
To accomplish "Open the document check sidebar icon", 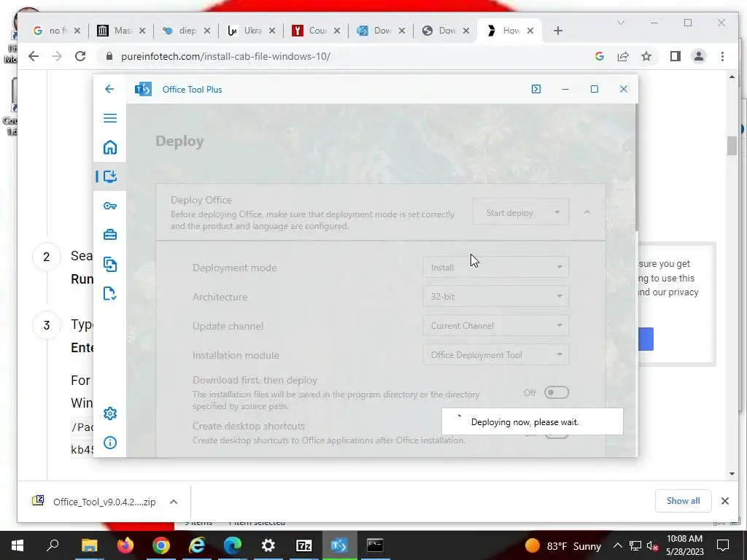I will point(110,293).
